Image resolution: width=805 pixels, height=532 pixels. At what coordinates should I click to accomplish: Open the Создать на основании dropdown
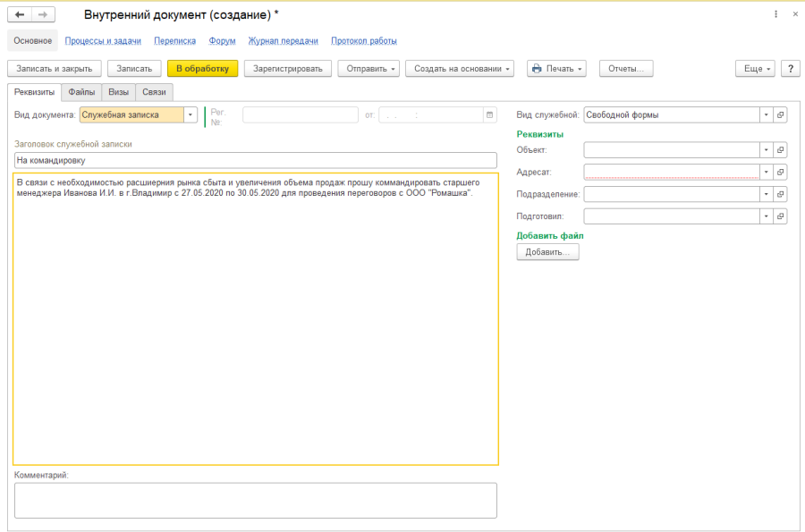[460, 69]
